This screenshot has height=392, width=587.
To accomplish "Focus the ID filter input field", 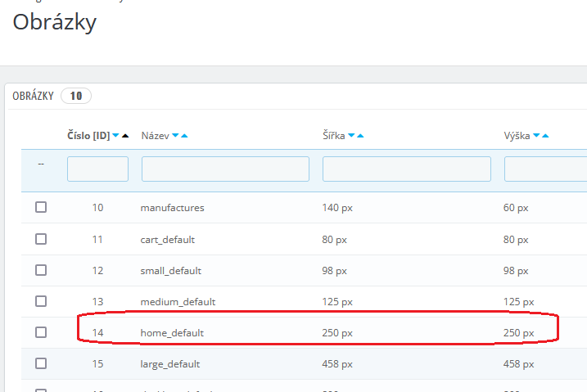I will tap(97, 169).
